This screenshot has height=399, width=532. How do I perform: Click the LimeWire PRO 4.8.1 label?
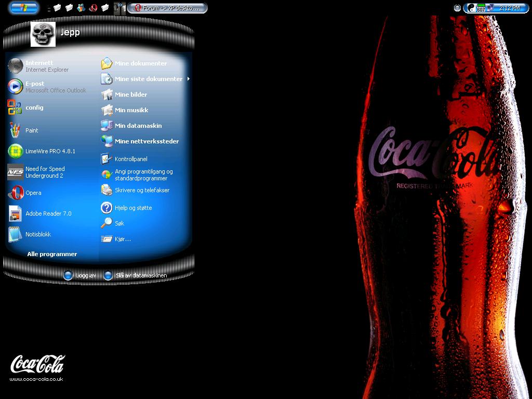(x=50, y=151)
